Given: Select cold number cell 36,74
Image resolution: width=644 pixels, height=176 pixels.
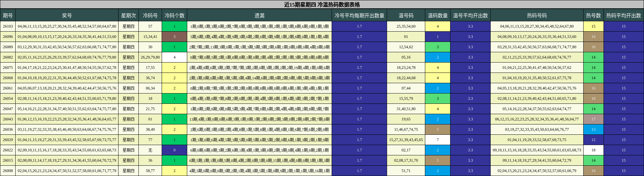Looking at the screenshot, I should click(150, 78).
